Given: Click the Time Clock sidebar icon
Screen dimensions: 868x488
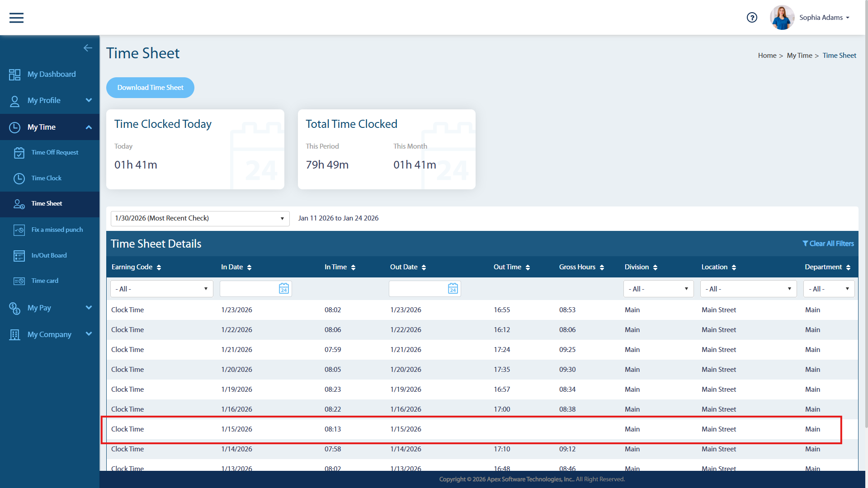Looking at the screenshot, I should point(19,178).
